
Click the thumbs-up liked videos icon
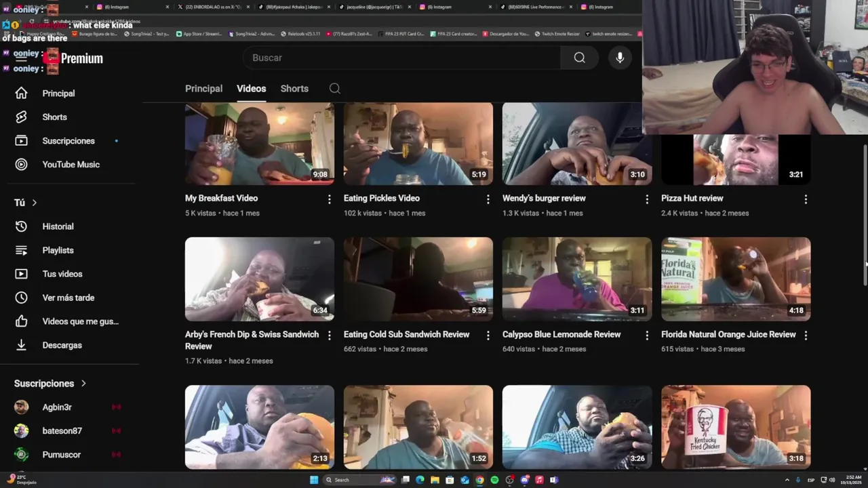coord(21,321)
